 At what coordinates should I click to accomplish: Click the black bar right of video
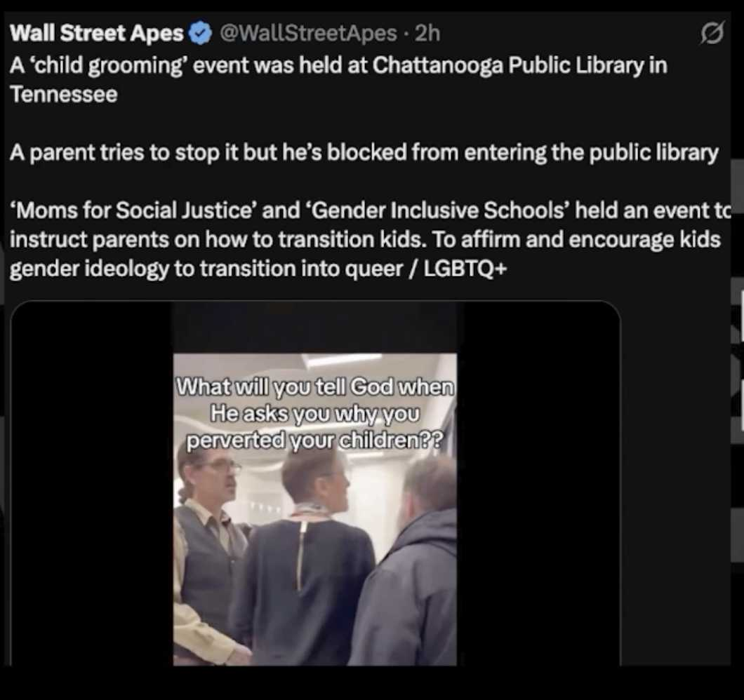(538, 484)
